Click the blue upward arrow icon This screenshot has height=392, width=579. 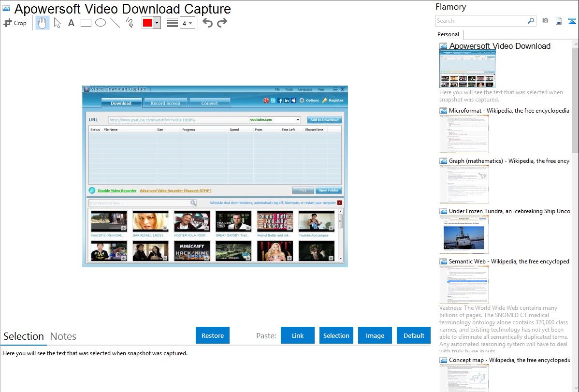pos(572,21)
